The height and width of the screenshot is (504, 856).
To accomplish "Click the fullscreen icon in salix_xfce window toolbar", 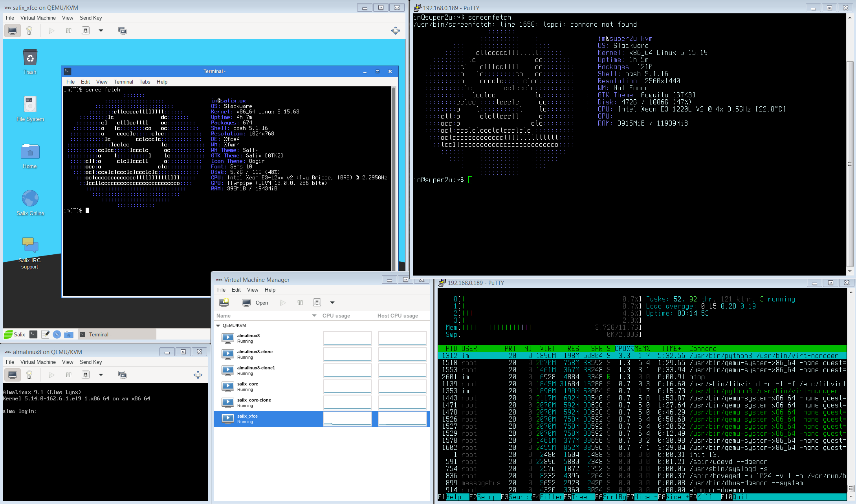I will click(x=395, y=31).
